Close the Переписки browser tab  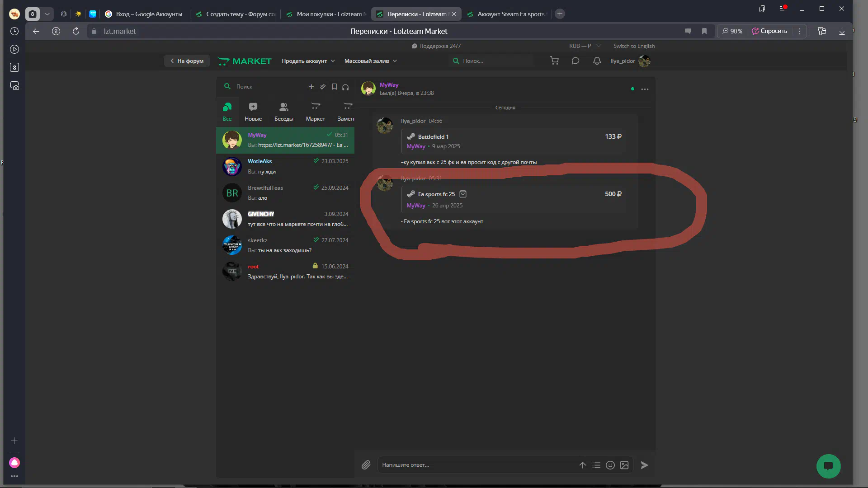click(x=454, y=14)
